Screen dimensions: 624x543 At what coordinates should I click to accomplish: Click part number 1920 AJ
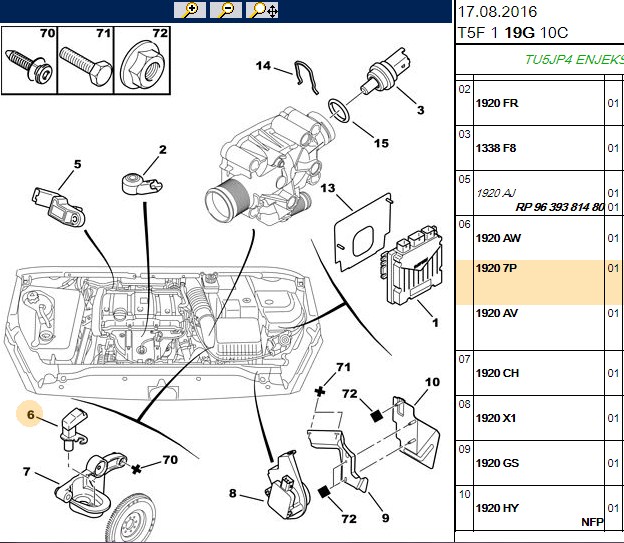496,193
